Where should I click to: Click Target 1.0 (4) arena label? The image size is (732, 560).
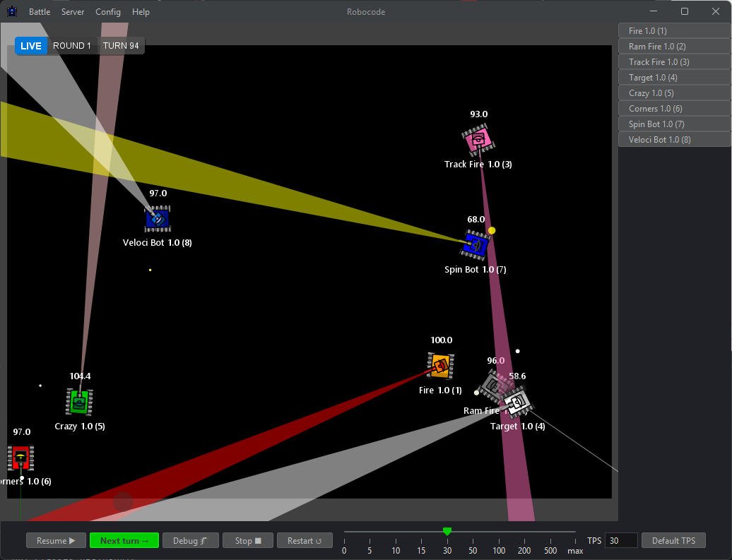point(518,426)
